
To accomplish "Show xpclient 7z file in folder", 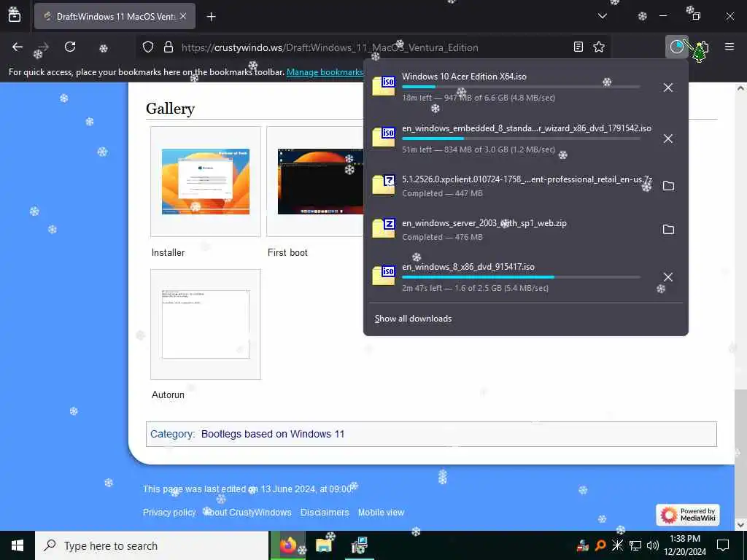I will click(x=668, y=186).
